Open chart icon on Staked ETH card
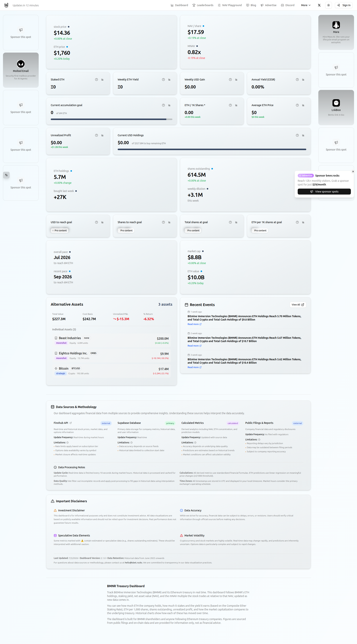 [102, 80]
